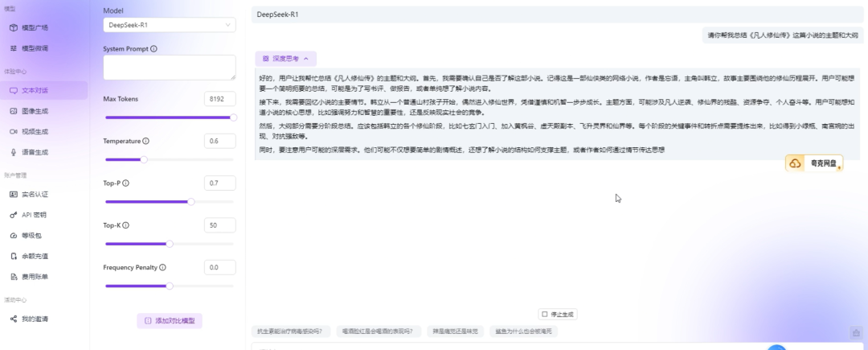Click the Top-K slider handle
The width and height of the screenshot is (868, 350).
tap(170, 244)
